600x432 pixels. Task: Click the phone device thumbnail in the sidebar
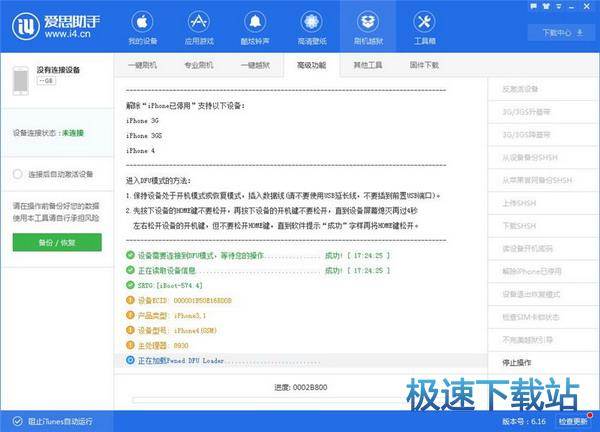20,80
